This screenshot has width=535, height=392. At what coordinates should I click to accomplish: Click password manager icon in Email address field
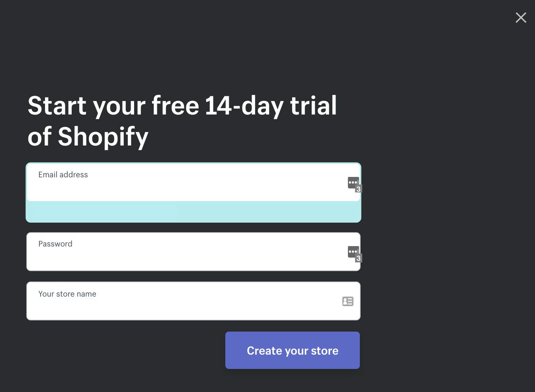click(x=352, y=182)
